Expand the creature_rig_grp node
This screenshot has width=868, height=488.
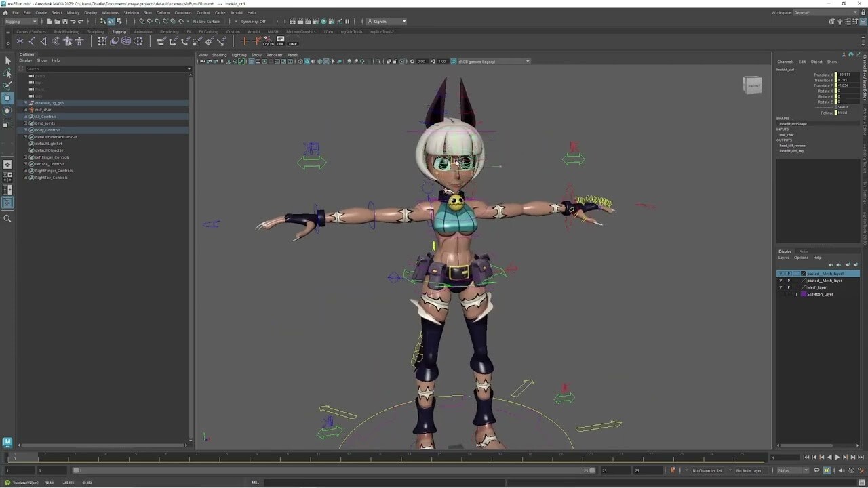[x=25, y=103]
